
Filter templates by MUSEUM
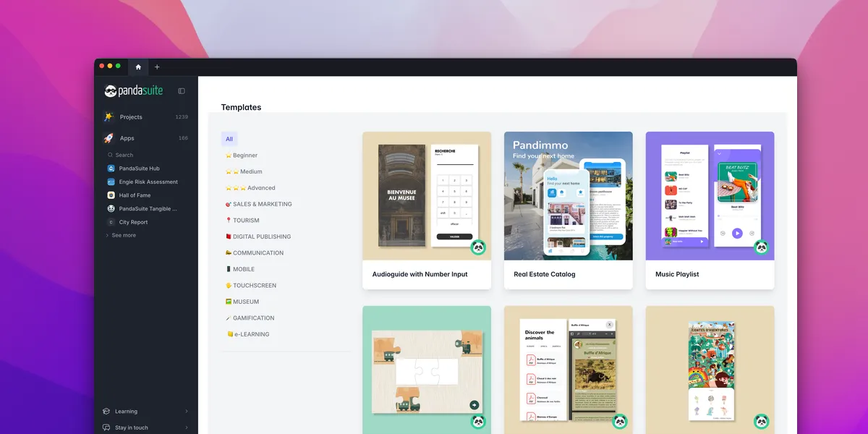pos(242,302)
